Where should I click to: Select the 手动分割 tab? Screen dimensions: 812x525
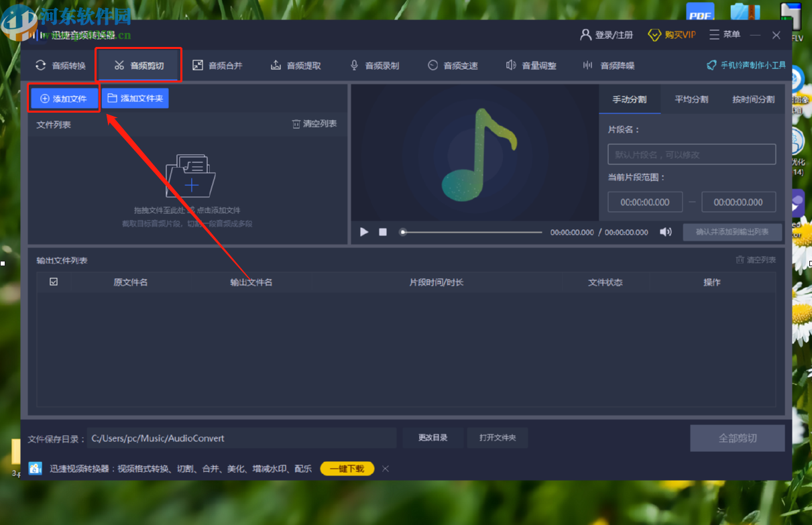630,99
